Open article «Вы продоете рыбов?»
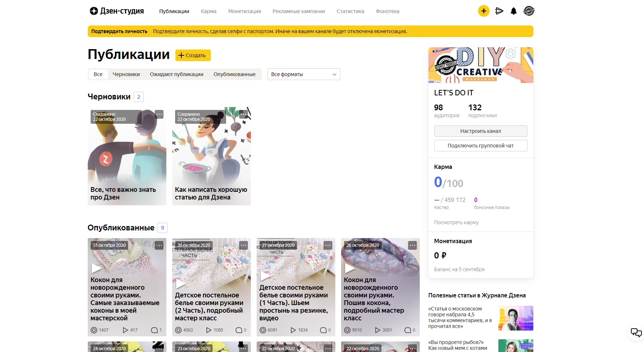 (x=458, y=345)
